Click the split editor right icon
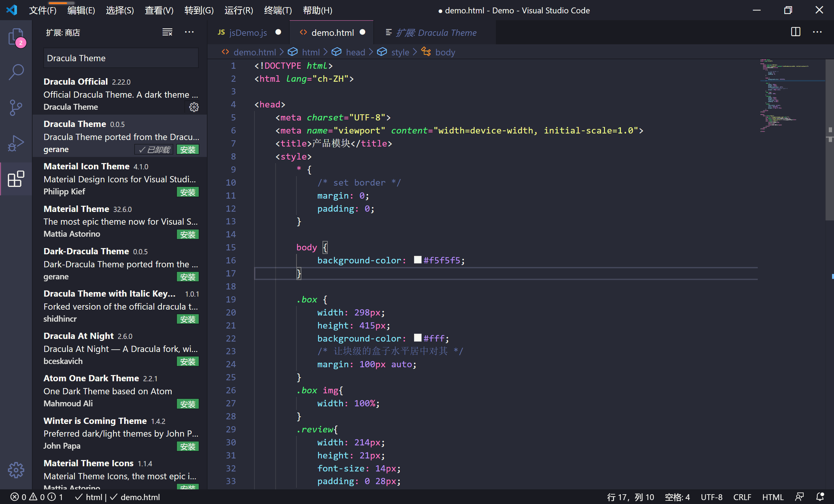 point(796,32)
